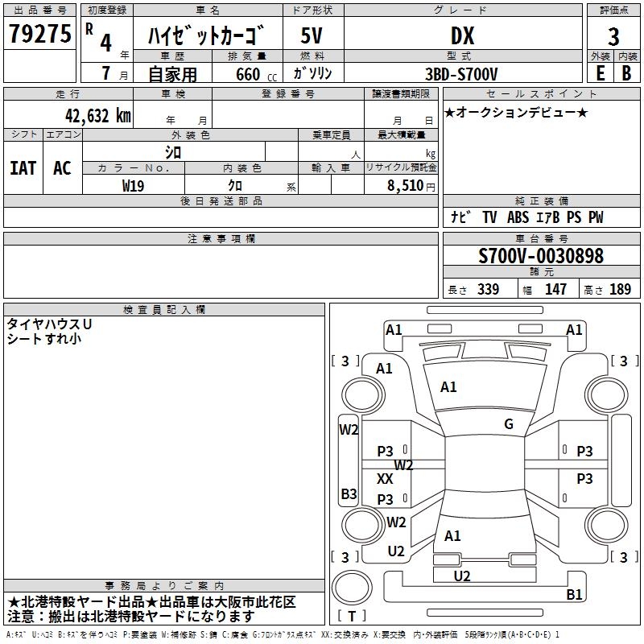The height and width of the screenshot is (644, 644).
Task: Click the B3 dent mark on diagram
Action: coord(349,493)
